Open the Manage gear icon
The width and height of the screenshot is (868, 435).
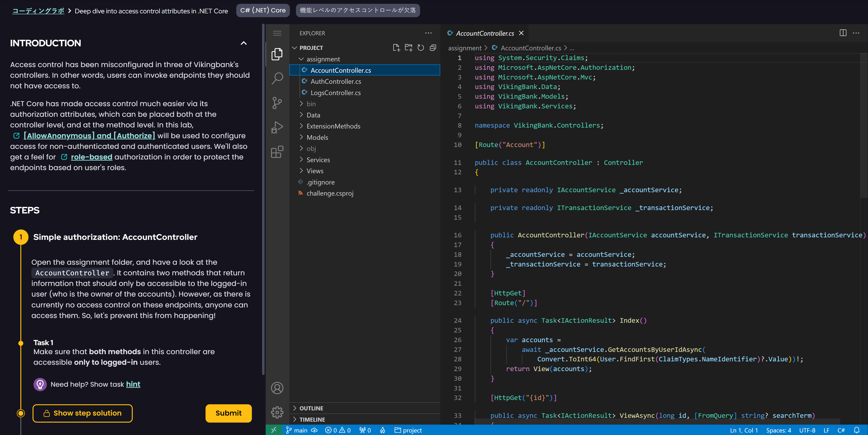277,412
